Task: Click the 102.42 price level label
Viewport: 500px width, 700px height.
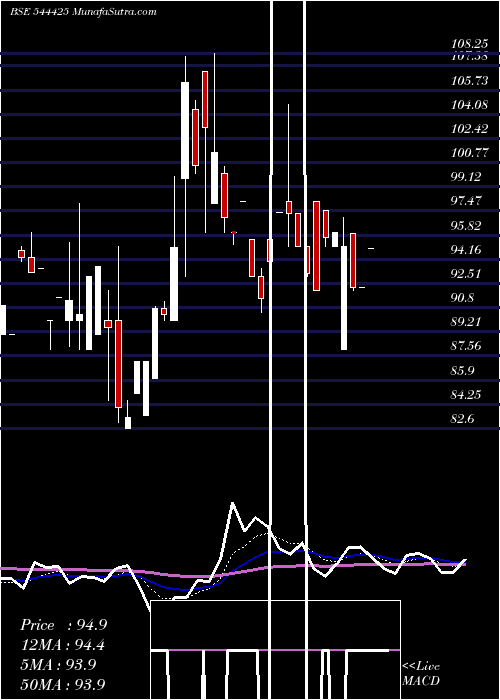Action: 469,129
